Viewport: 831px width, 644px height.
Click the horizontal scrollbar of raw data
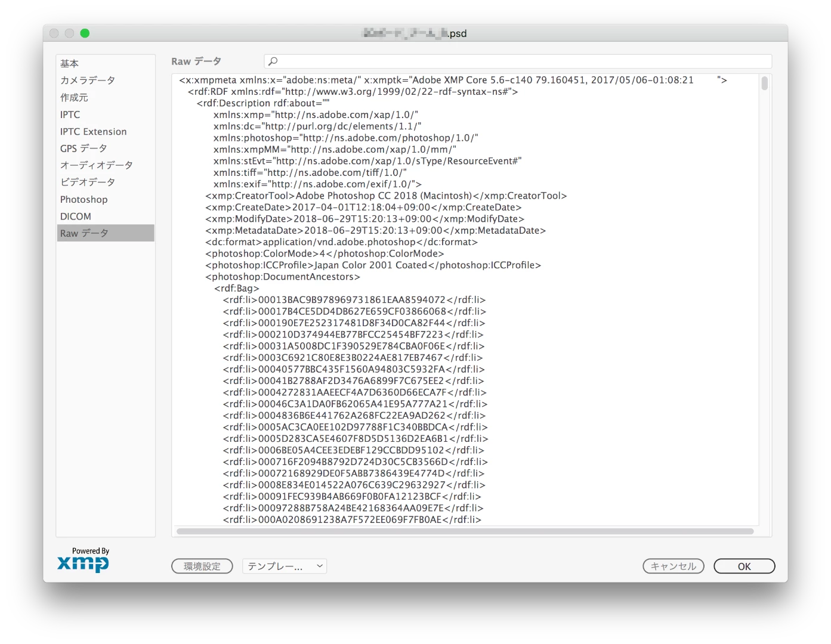coord(465,531)
